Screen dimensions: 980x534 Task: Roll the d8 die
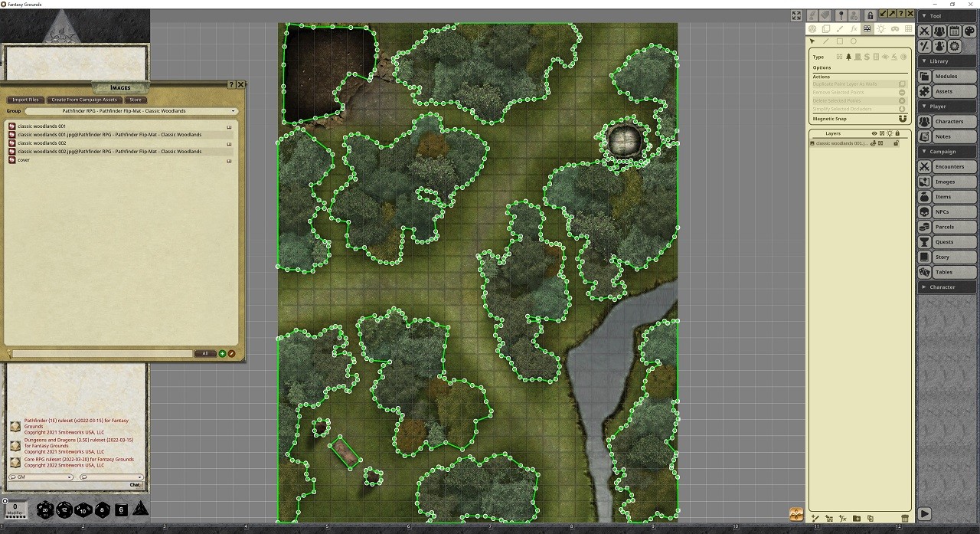click(x=102, y=509)
